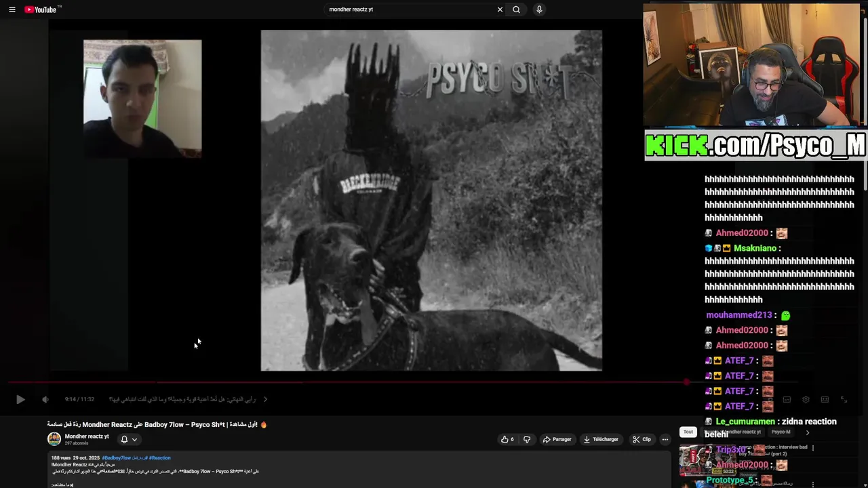Create a clip with Clip button

[642, 439]
